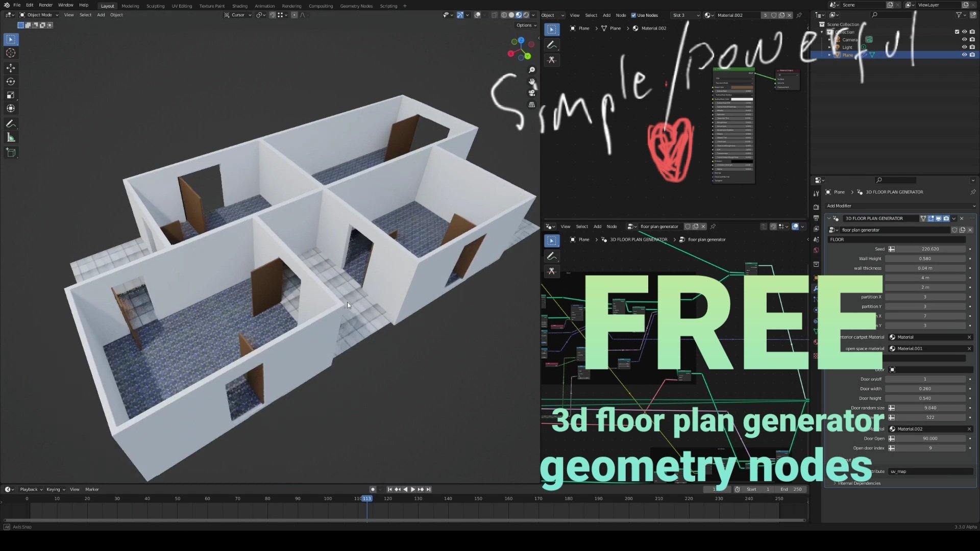Viewport: 980px width, 551px height.
Task: Remove the Material.002 door material field
Action: click(969, 429)
